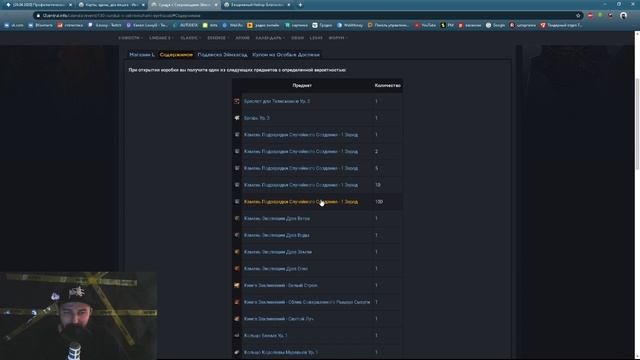640x360 pixels.
Task: Open the Камень Эволюции Духа Ветра link
Action: (x=277, y=218)
